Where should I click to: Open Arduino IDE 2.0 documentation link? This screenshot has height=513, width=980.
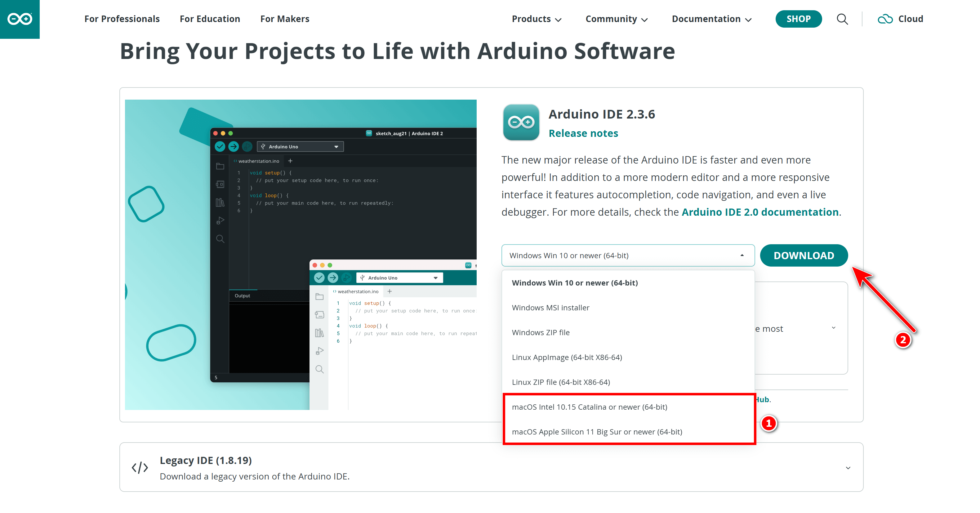pyautogui.click(x=760, y=212)
